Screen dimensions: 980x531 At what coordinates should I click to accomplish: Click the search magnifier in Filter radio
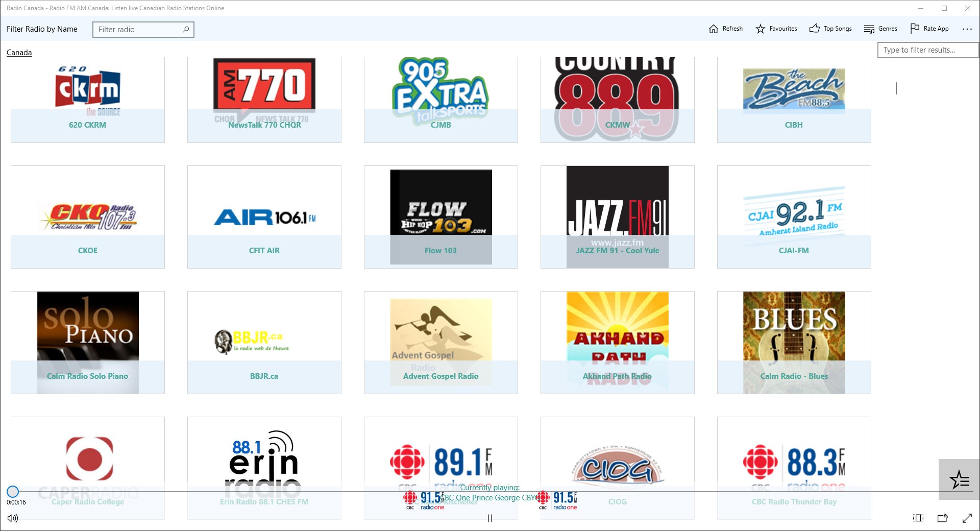(x=186, y=29)
